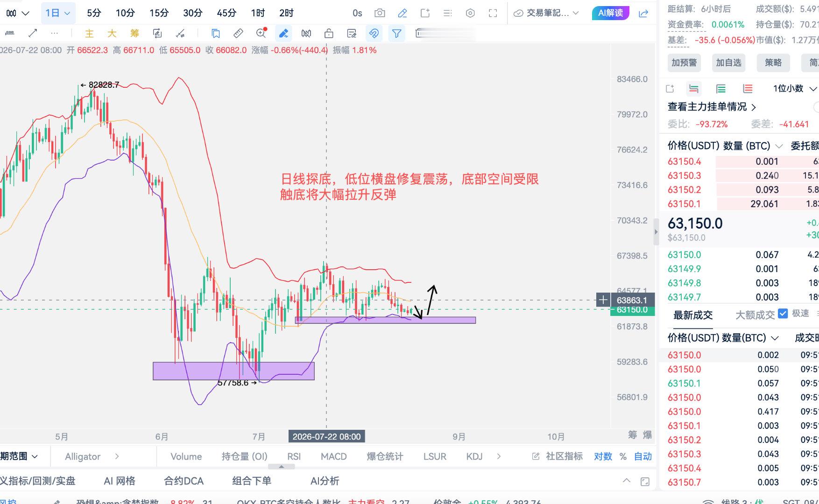Click the order book add-window icon
819x504 pixels.
(x=670, y=89)
